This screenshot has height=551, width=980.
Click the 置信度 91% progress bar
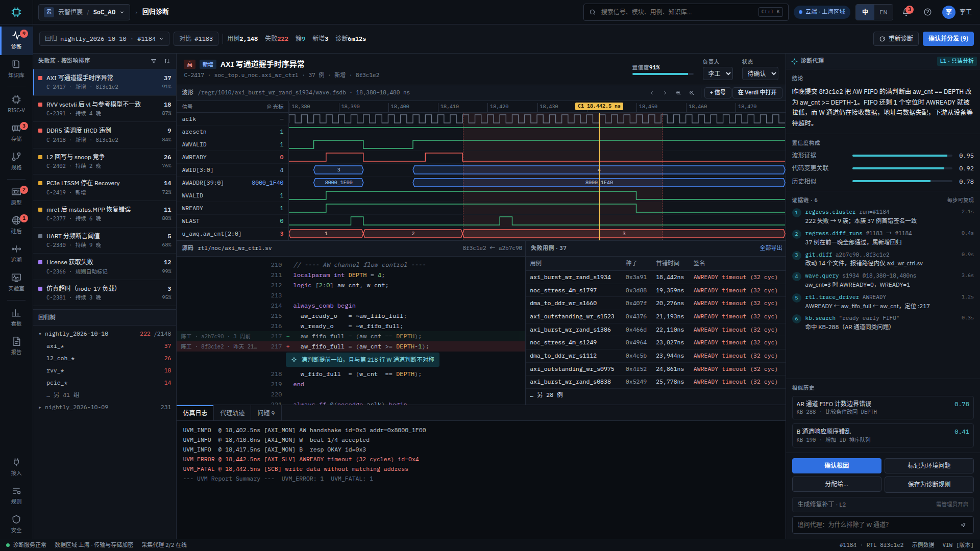pyautogui.click(x=663, y=74)
